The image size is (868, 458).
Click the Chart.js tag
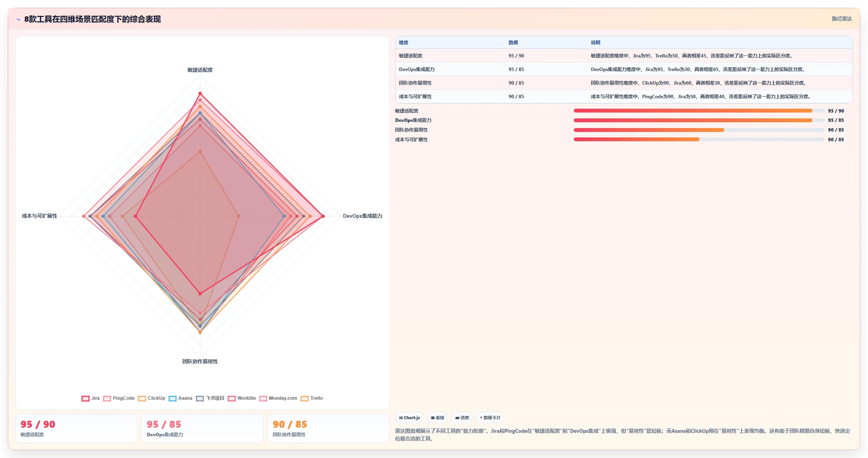pos(410,418)
